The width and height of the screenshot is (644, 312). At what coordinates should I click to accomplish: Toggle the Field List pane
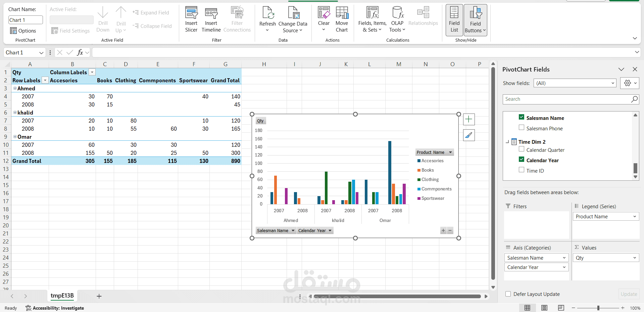[454, 19]
